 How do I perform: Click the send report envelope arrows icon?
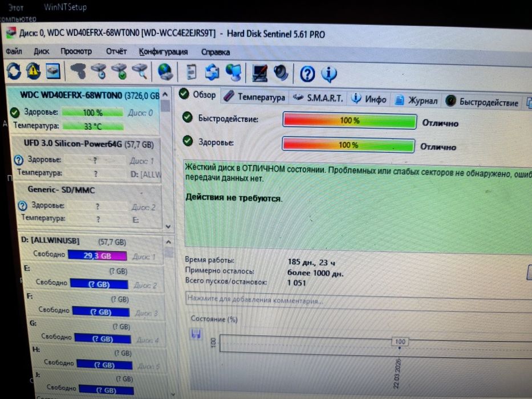212,72
